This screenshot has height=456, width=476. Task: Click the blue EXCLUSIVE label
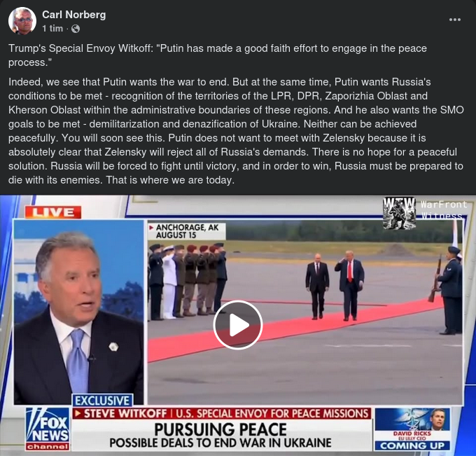[102, 401]
